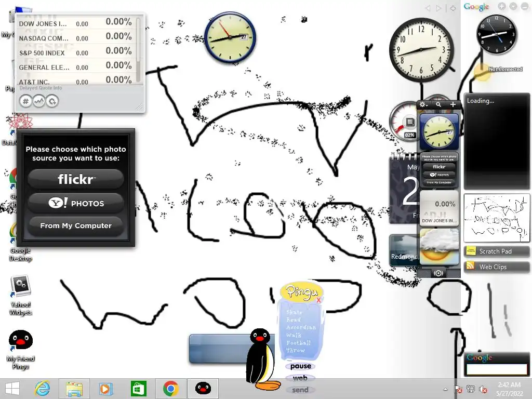Click the Google logo in sidebar header

tap(476, 6)
